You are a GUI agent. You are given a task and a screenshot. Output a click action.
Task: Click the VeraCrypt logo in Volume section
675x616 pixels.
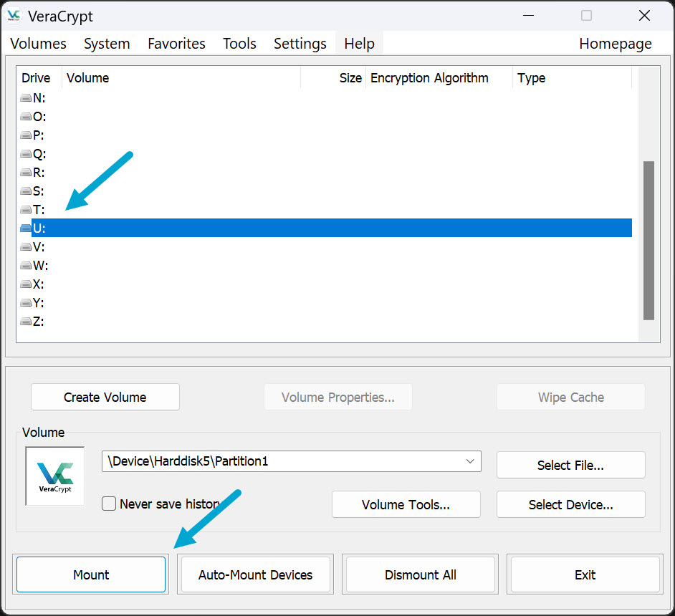(x=55, y=476)
